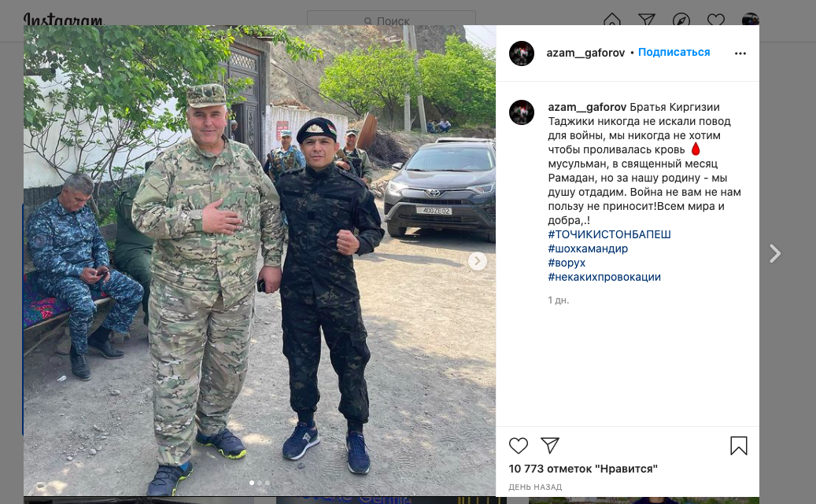Go to Home icon in header
This screenshot has height=504, width=816.
click(x=612, y=20)
